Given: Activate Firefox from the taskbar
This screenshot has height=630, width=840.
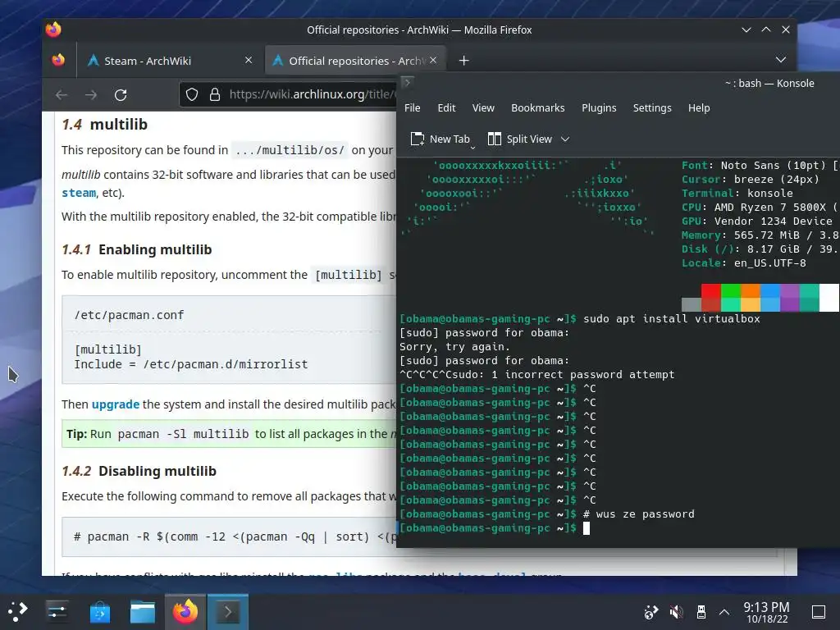Looking at the screenshot, I should (185, 611).
